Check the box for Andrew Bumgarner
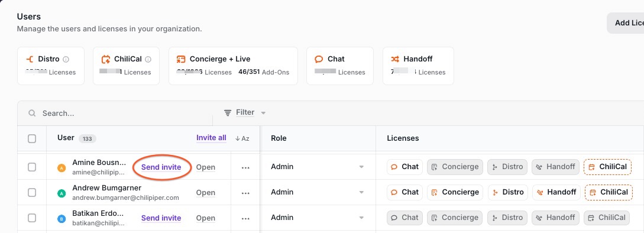Viewport: 644px width, 233px height. (32, 192)
